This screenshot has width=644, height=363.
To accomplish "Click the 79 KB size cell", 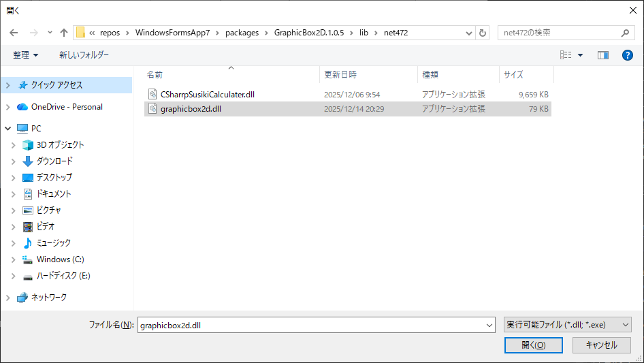I will tap(538, 109).
